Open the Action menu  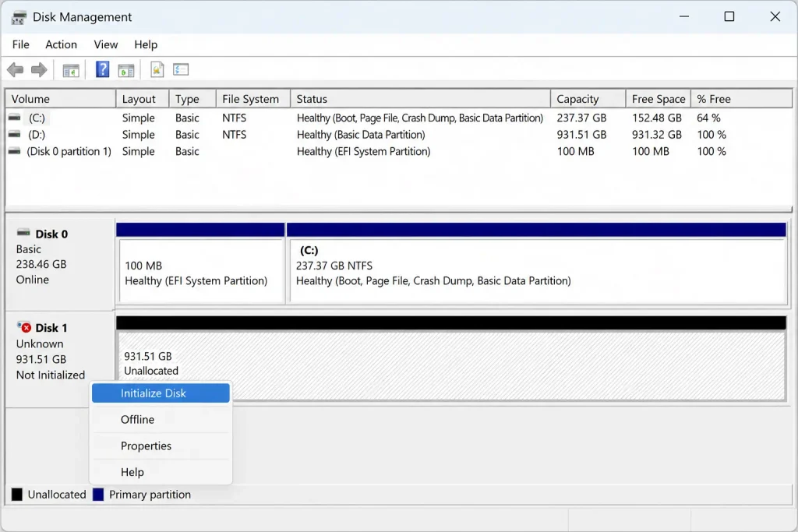[x=61, y=44]
